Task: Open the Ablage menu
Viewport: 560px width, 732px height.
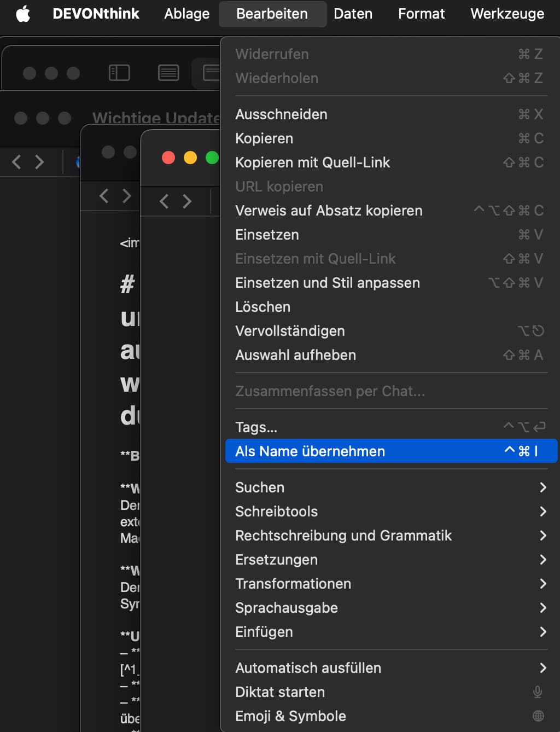Action: pos(187,14)
